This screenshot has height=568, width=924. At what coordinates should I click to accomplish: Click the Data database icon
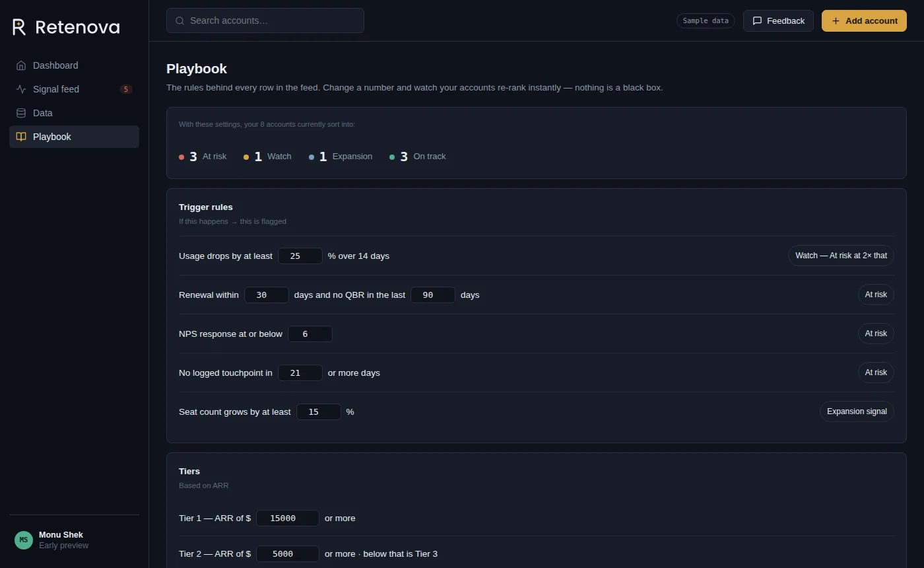coord(21,113)
